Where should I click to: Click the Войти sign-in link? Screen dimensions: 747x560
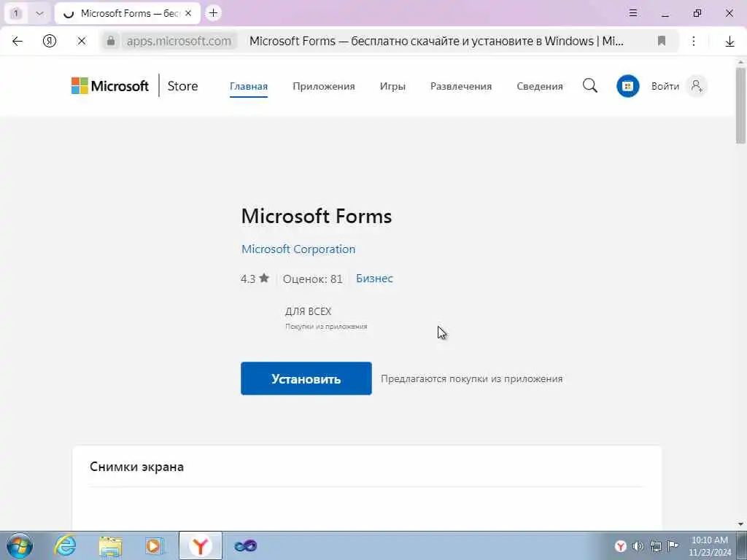(x=665, y=86)
